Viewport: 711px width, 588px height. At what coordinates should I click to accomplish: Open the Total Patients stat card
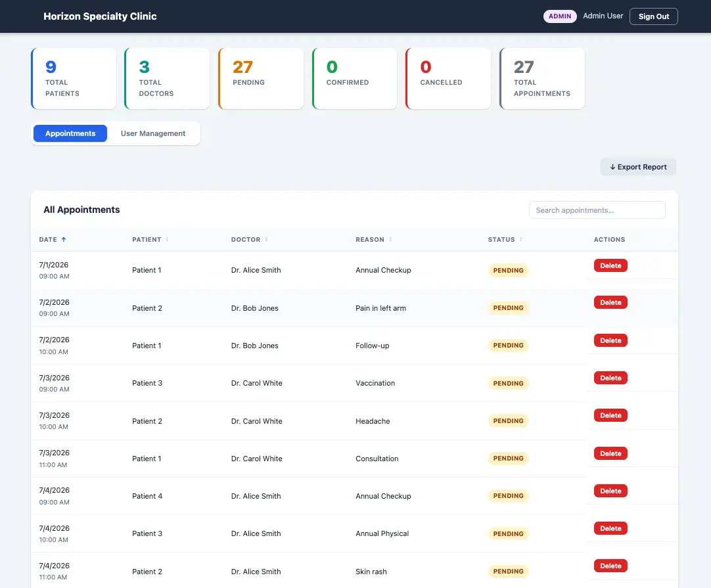(74, 78)
